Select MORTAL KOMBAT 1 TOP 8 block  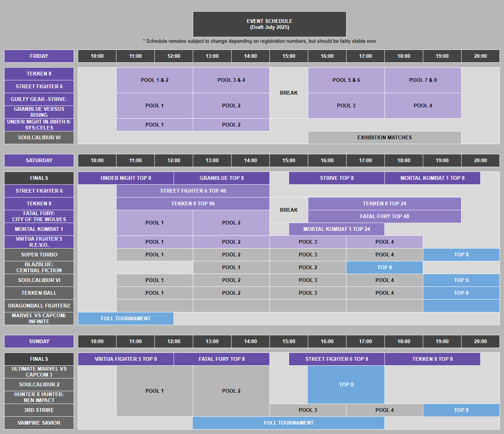[433, 178]
